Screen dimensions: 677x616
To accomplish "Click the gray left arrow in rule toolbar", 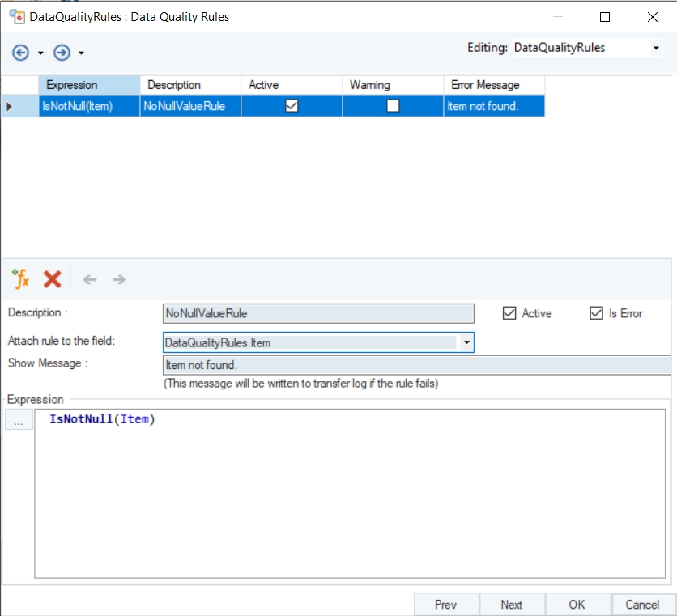I will click(90, 279).
